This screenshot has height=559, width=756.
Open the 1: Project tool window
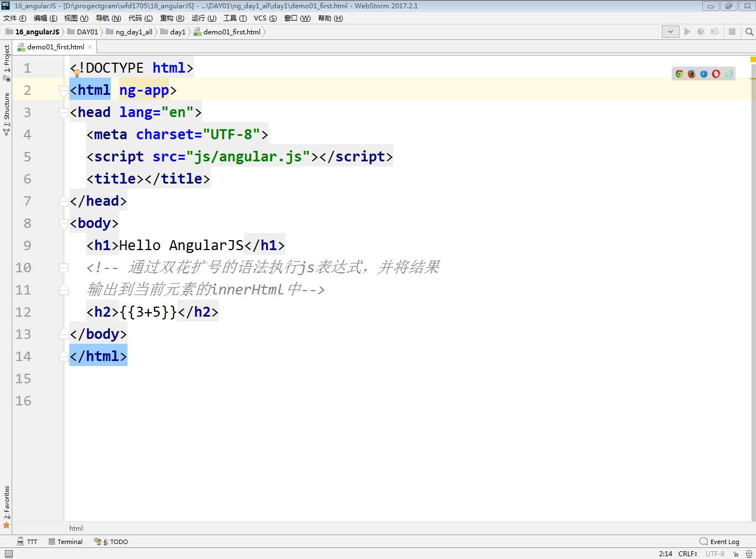(6, 63)
